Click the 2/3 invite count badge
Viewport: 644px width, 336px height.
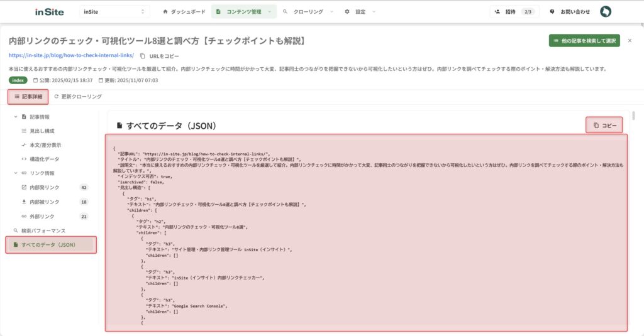point(528,12)
